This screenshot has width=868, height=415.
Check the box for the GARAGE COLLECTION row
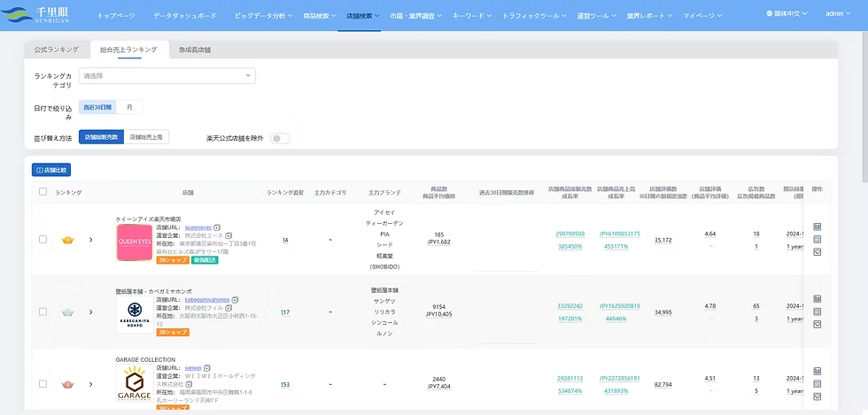[43, 384]
